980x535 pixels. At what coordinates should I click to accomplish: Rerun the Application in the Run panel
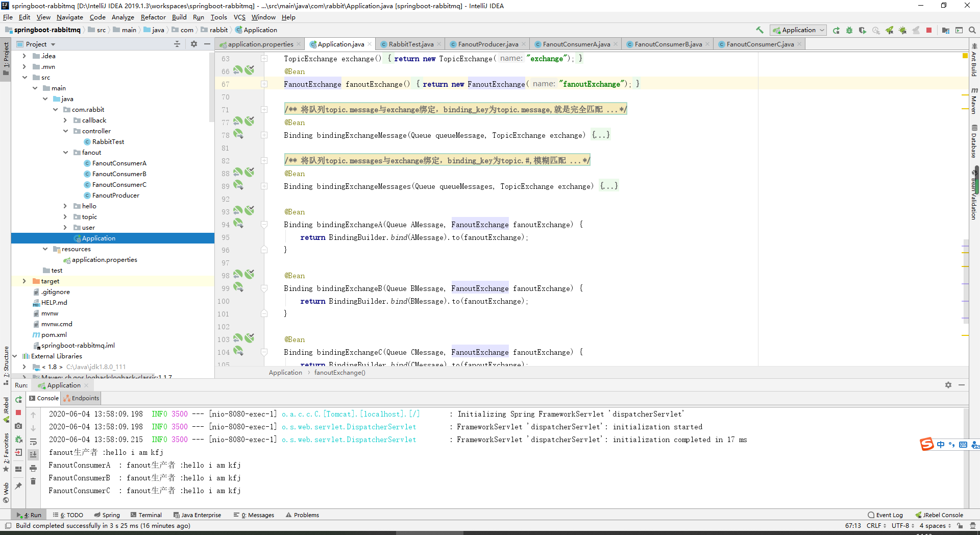(x=18, y=400)
